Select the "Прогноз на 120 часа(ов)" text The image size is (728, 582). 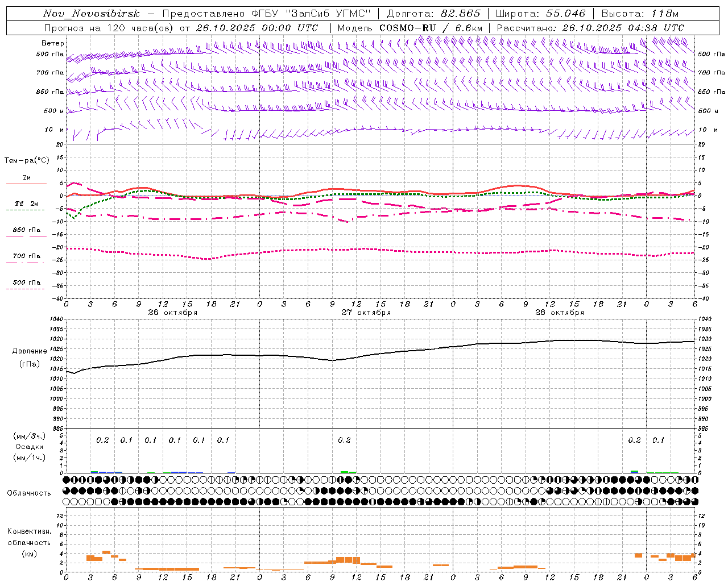tap(110, 28)
